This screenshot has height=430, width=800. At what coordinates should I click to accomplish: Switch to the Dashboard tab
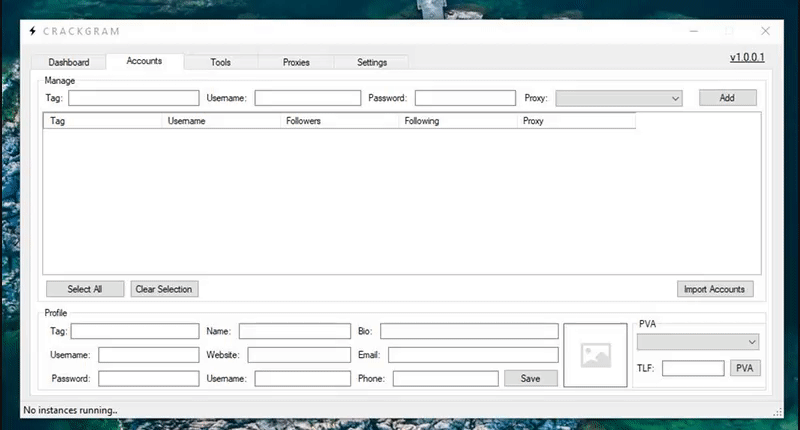(x=69, y=62)
